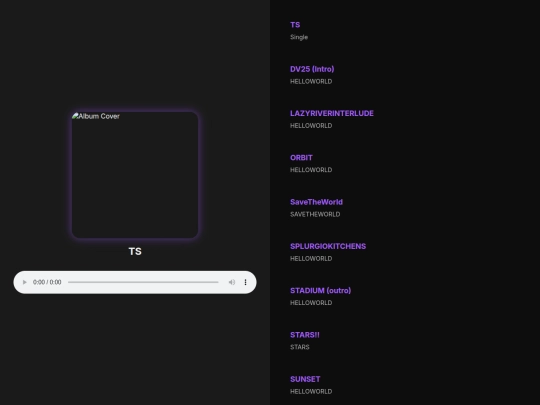
Task: Select the DV25 (Intro) track
Action: point(312,69)
